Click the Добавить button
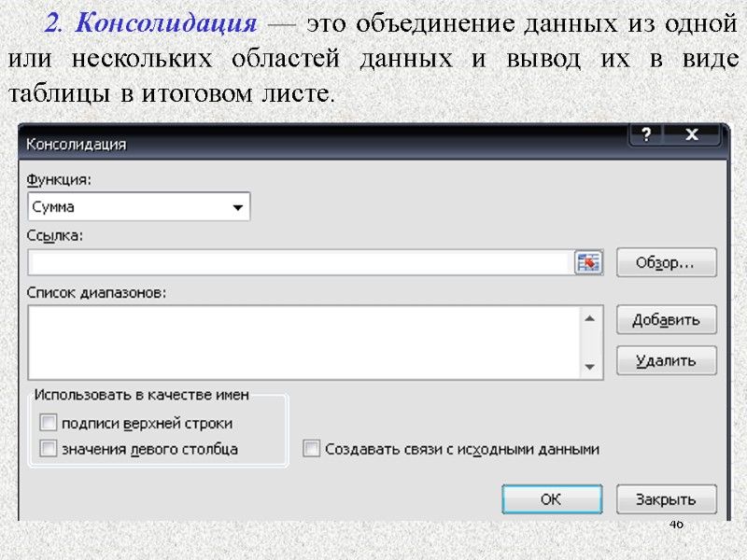 tap(666, 319)
